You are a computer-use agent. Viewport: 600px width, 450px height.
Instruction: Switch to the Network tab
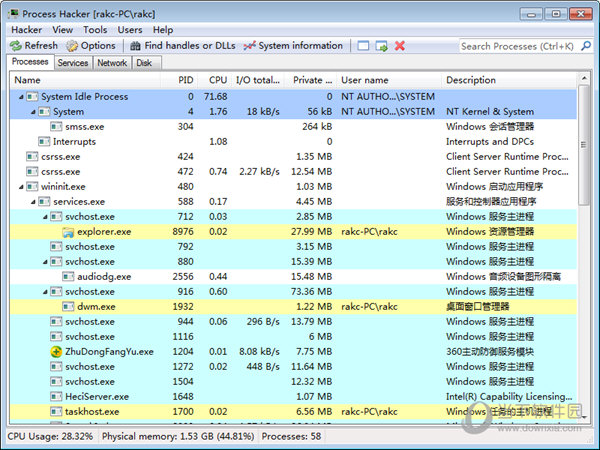pos(112,63)
